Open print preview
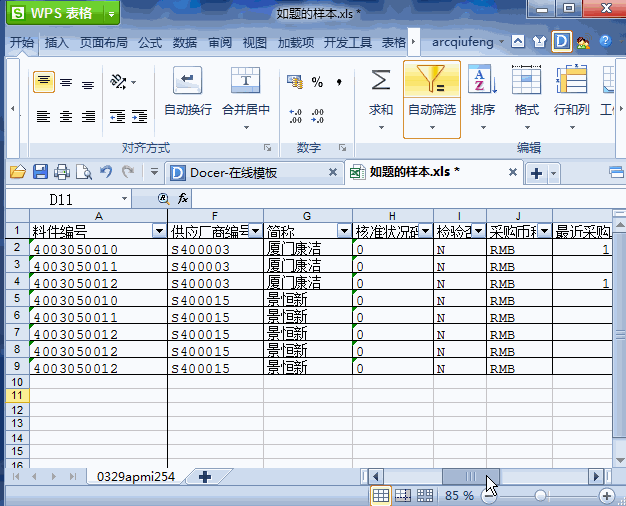Screen dimensions: 626x506 click(84, 172)
